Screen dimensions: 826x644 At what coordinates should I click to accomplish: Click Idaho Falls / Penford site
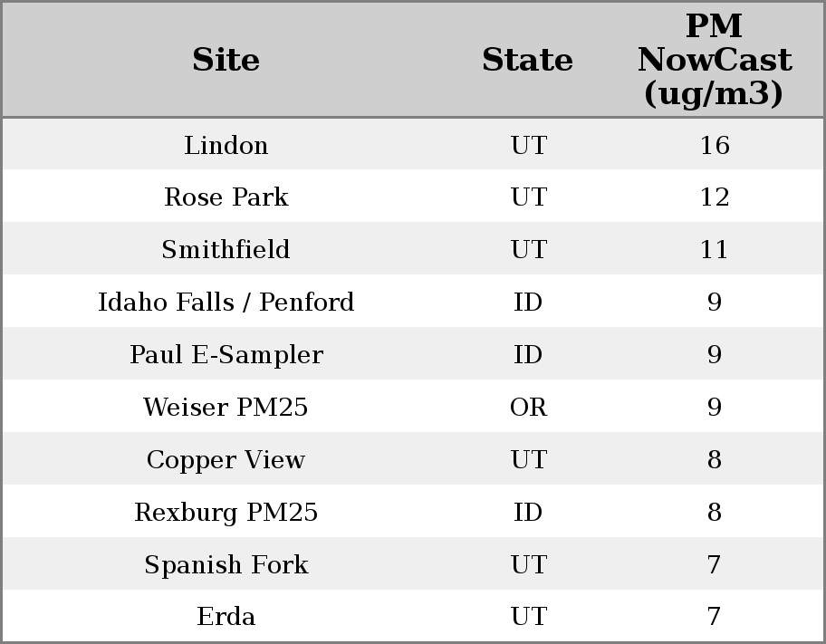[226, 302]
